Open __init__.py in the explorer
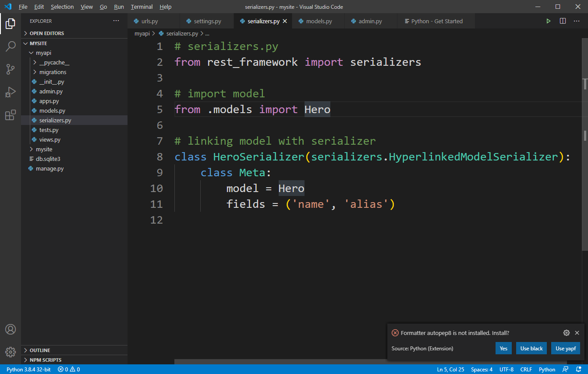Screen dimensions: 588x374 pyautogui.click(x=74, y=82)
